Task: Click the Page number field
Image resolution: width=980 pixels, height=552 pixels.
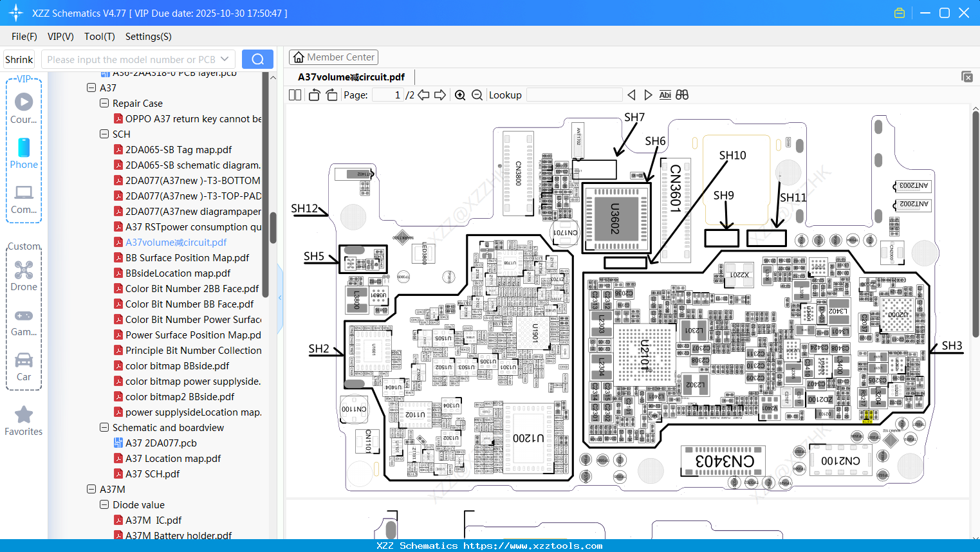Action: click(387, 95)
